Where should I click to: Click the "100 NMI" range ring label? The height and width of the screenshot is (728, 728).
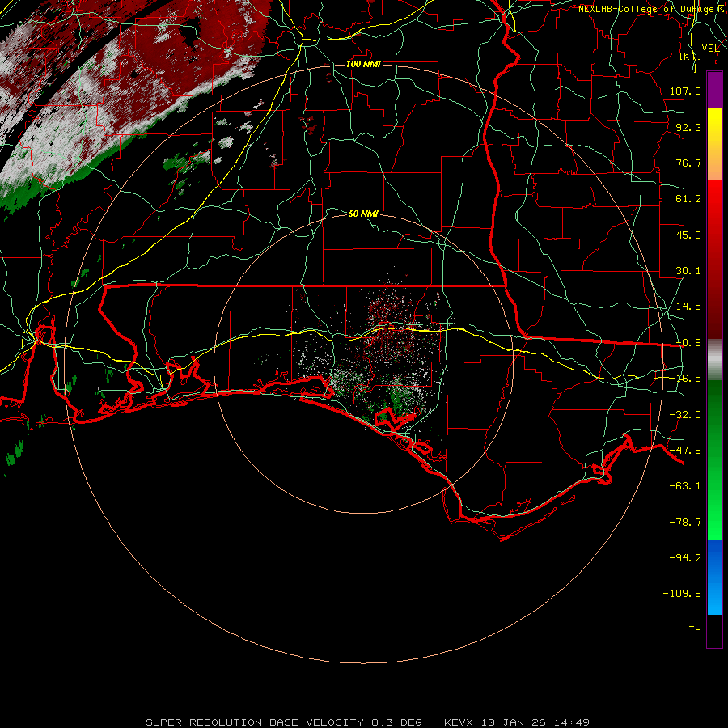coord(363,64)
